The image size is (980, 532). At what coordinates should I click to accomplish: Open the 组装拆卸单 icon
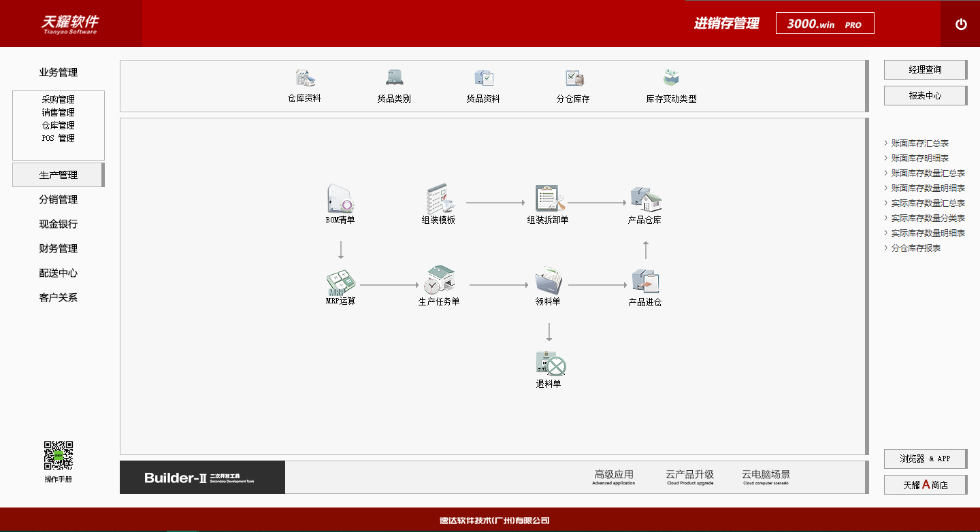click(548, 199)
